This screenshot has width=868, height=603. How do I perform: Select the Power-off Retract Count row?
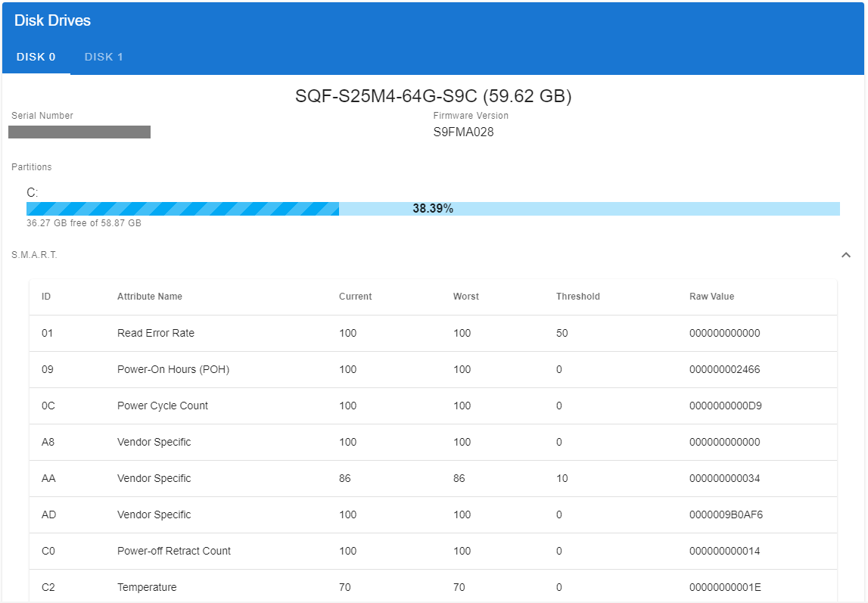click(x=174, y=552)
